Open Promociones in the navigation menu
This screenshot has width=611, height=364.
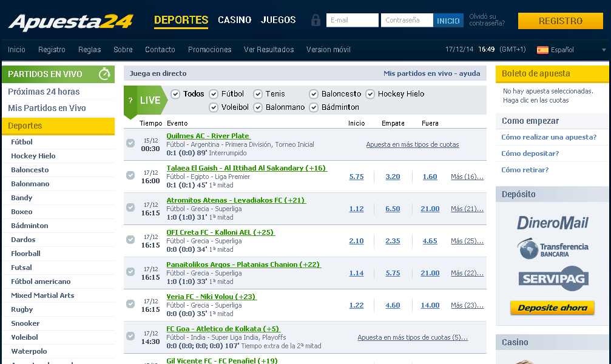pyautogui.click(x=209, y=50)
